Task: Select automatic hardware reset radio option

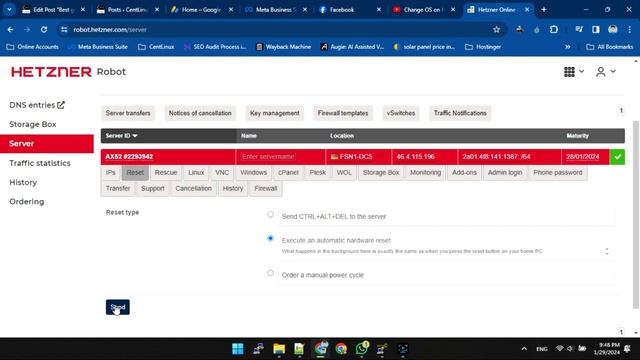Action: tap(270, 238)
